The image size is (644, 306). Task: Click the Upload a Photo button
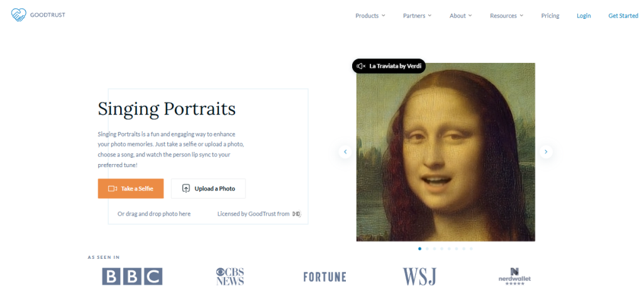[208, 189]
